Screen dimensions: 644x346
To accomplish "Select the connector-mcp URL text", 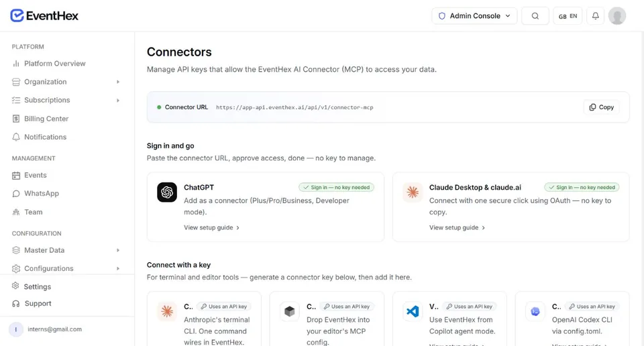I will point(294,107).
